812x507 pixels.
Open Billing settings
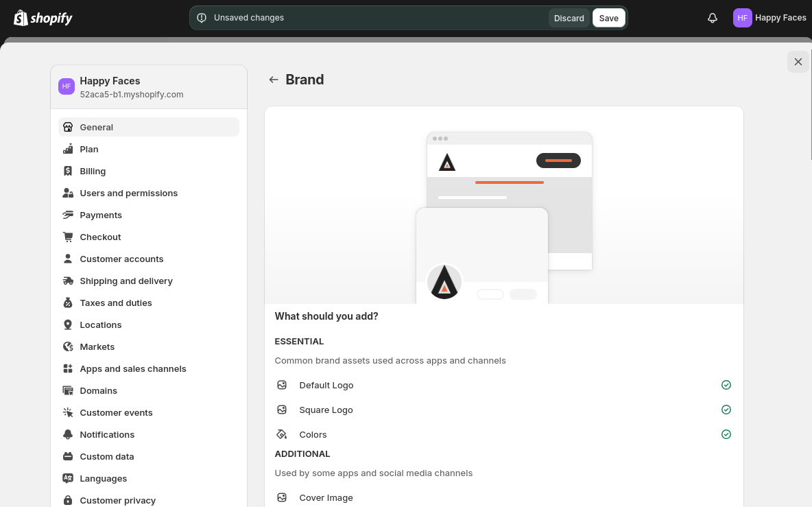point(149,171)
